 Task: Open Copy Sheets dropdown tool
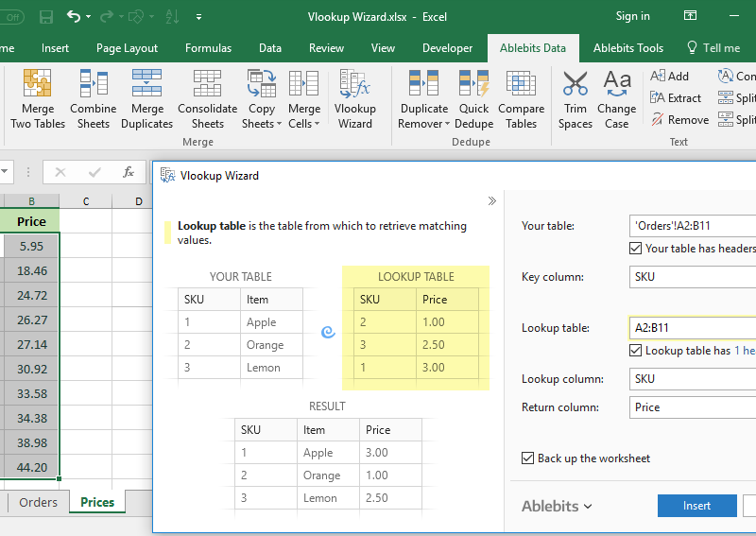coord(262,99)
